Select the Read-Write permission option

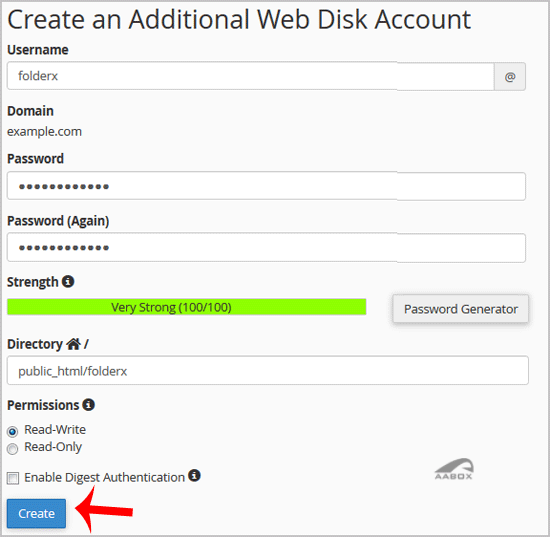13,431
